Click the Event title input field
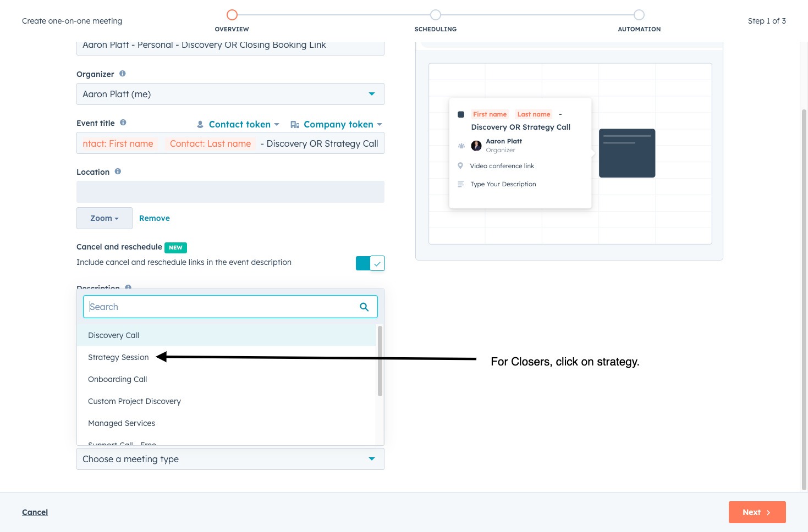 [x=230, y=143]
